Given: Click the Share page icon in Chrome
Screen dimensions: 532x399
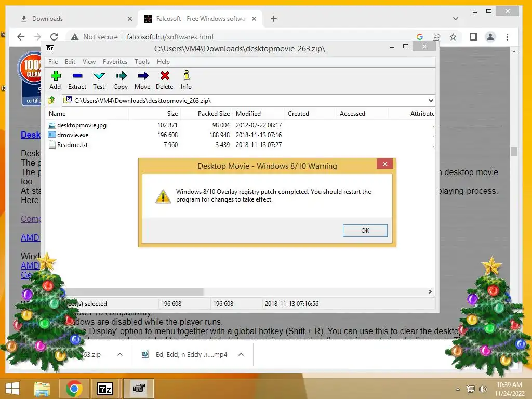Looking at the screenshot, I should [436, 37].
